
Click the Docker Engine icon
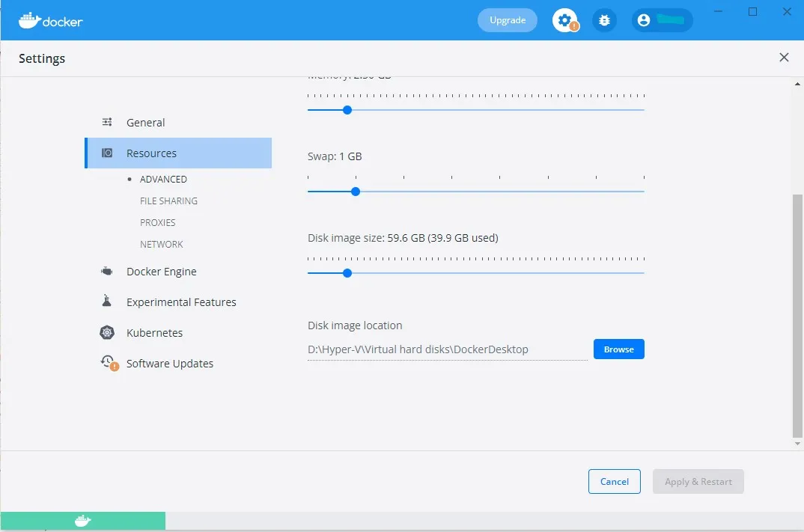[x=107, y=271]
